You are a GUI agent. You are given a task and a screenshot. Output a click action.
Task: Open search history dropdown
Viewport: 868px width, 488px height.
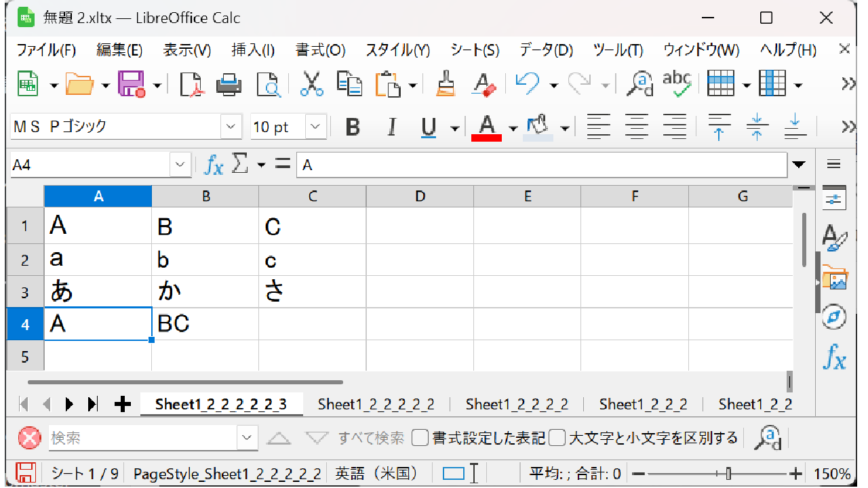[x=248, y=438]
